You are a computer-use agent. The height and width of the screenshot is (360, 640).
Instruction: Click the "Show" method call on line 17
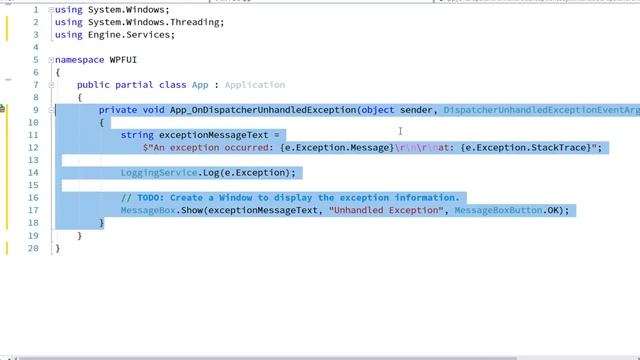coord(192,210)
